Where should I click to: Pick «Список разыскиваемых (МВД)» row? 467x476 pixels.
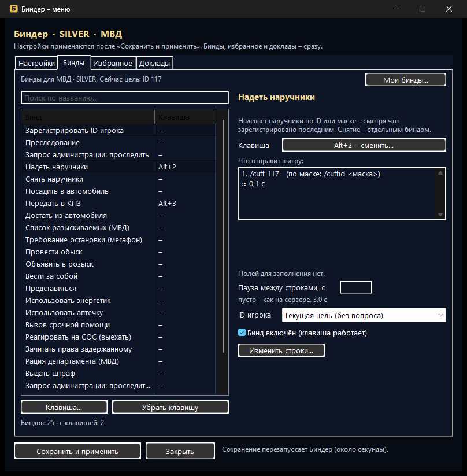click(118, 228)
